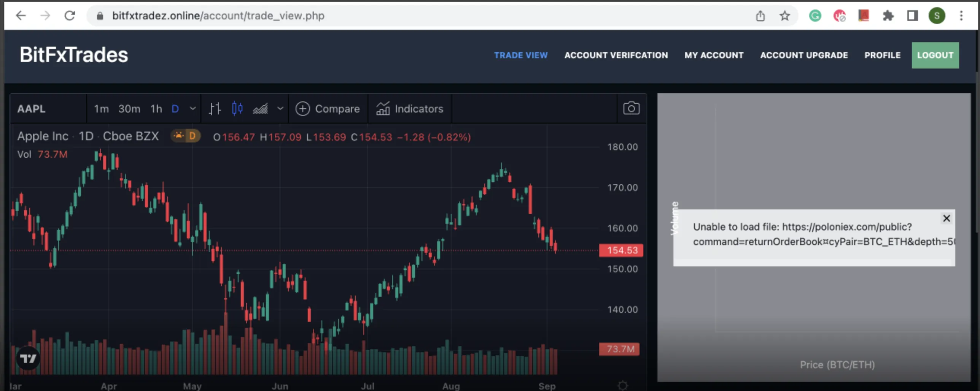Click the red blocker extension icon
980x391 pixels.
click(x=839, y=16)
